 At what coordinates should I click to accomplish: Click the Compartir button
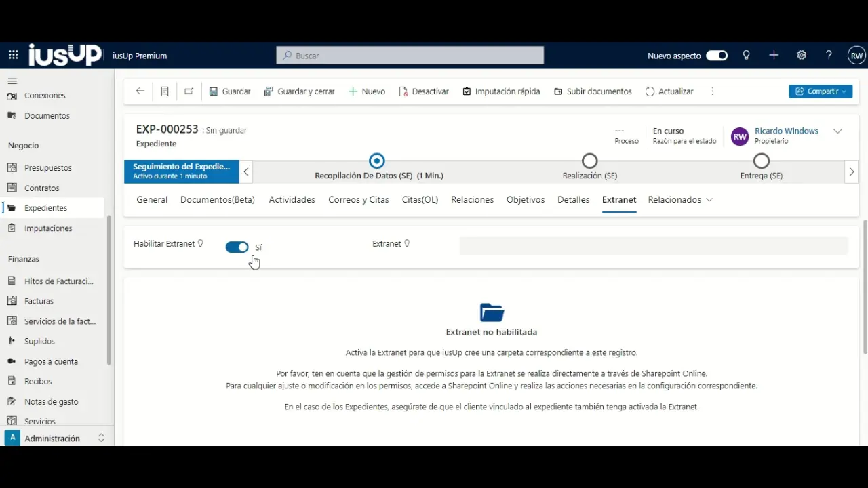[820, 91]
